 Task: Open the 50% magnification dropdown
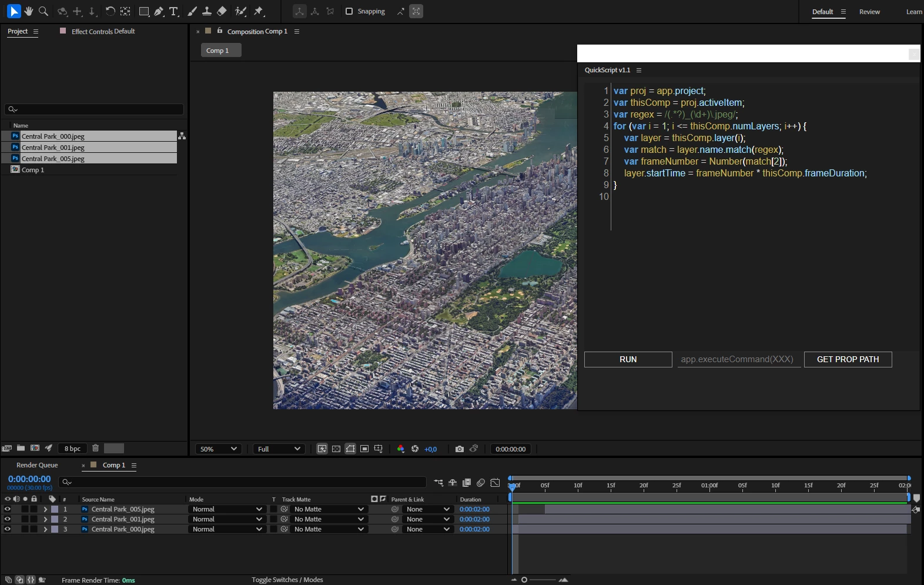pos(218,449)
